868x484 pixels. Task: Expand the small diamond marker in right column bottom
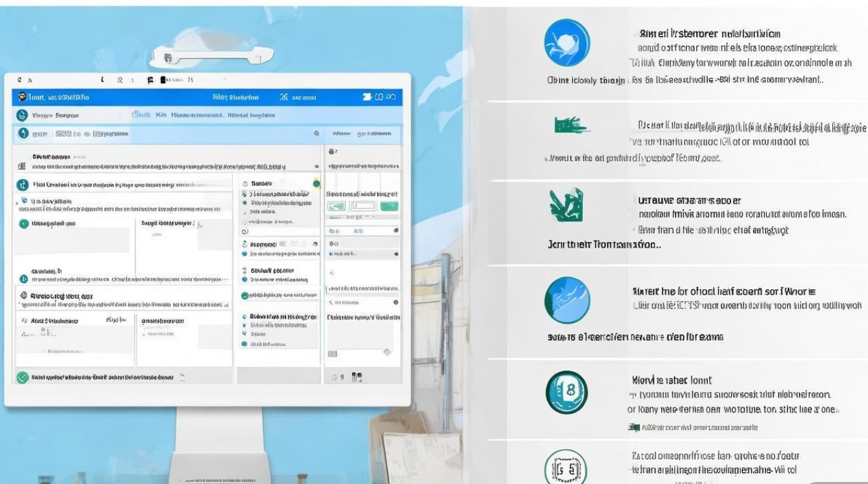(387, 352)
